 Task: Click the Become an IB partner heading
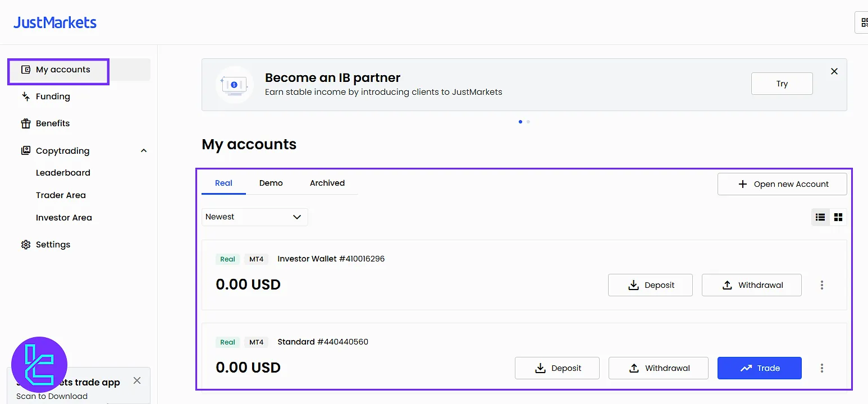333,77
